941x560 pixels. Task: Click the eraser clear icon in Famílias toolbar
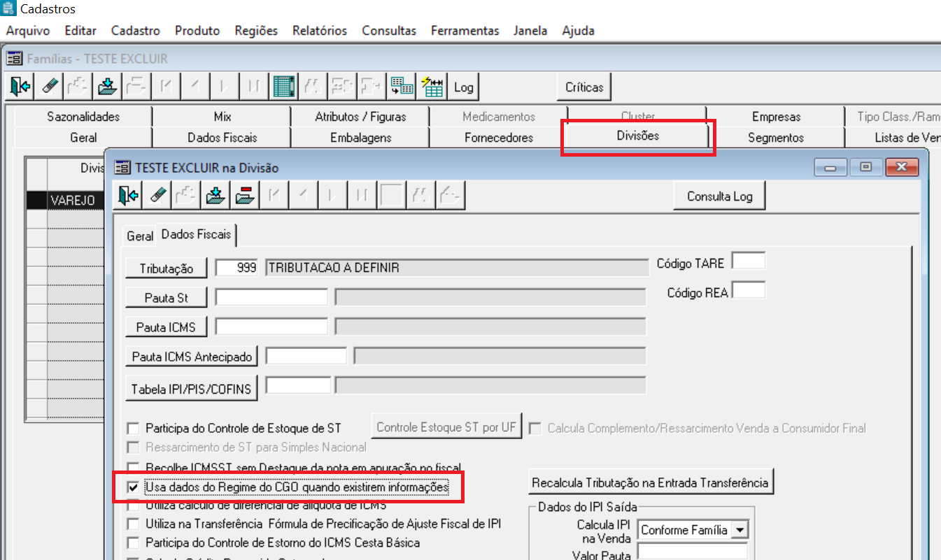50,87
